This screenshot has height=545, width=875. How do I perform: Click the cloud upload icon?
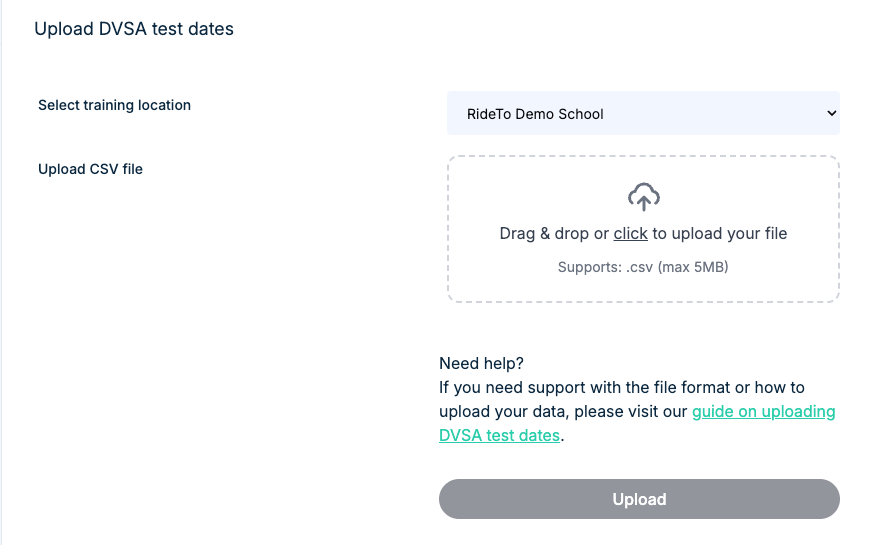click(x=643, y=197)
